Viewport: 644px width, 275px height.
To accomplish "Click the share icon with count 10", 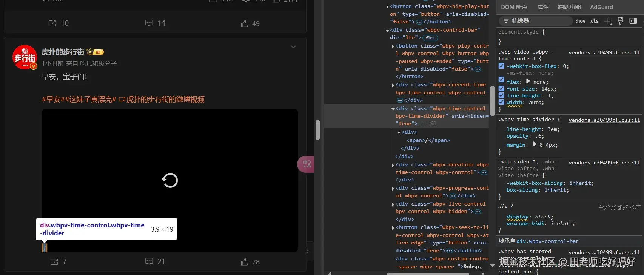I will (52, 23).
